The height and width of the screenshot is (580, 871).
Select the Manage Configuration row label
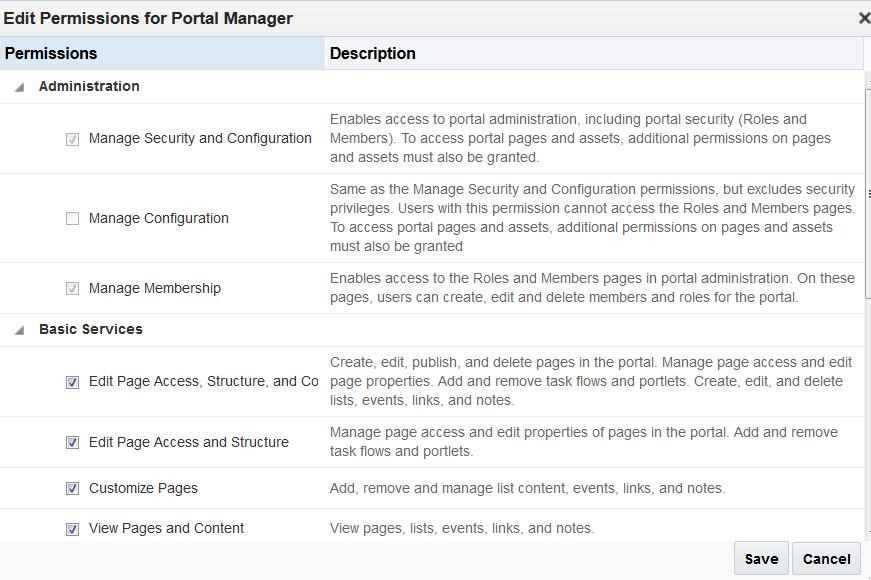pos(159,219)
